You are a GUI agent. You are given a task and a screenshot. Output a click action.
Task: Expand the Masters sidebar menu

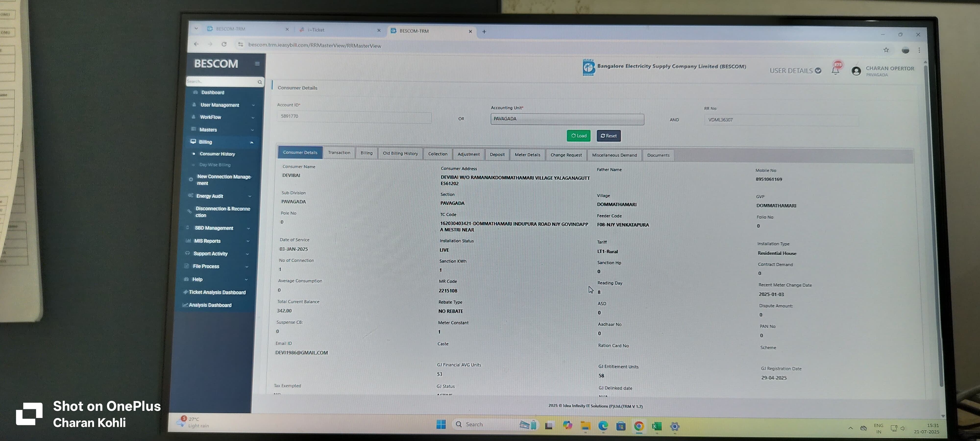pos(222,130)
